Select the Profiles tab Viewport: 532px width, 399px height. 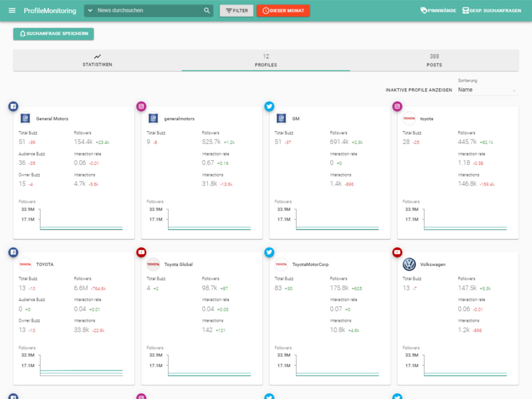point(265,60)
